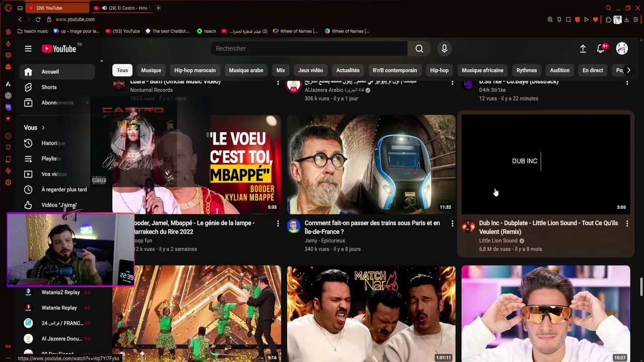
Task: Click the search magnifier button
Action: point(419,49)
